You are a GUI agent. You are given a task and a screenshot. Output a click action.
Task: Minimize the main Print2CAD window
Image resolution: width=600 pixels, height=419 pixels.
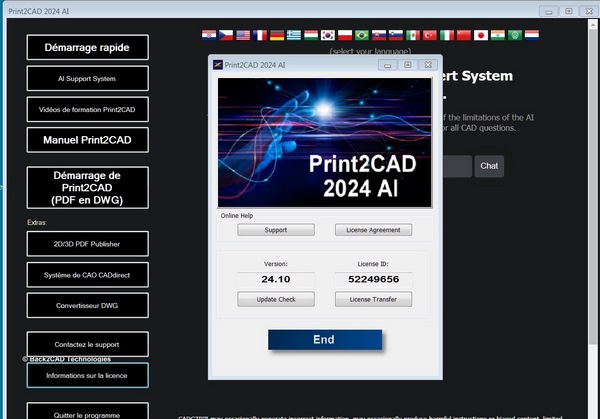[x=548, y=11]
